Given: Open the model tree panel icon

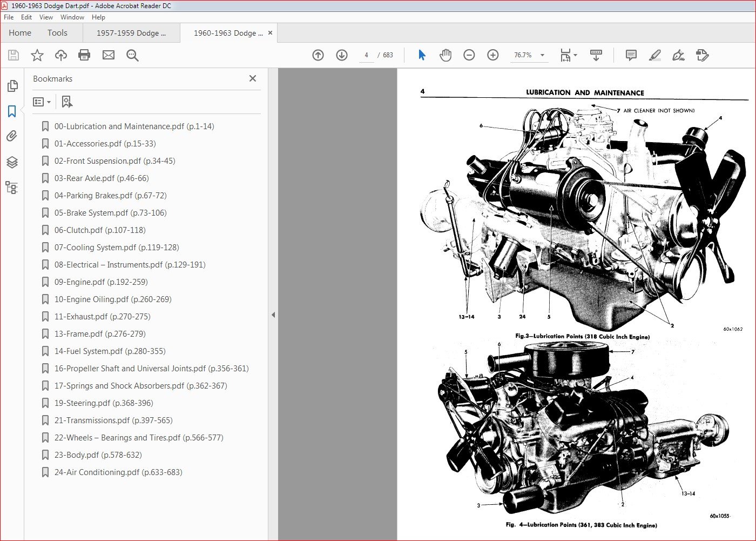Looking at the screenshot, I should (12, 188).
